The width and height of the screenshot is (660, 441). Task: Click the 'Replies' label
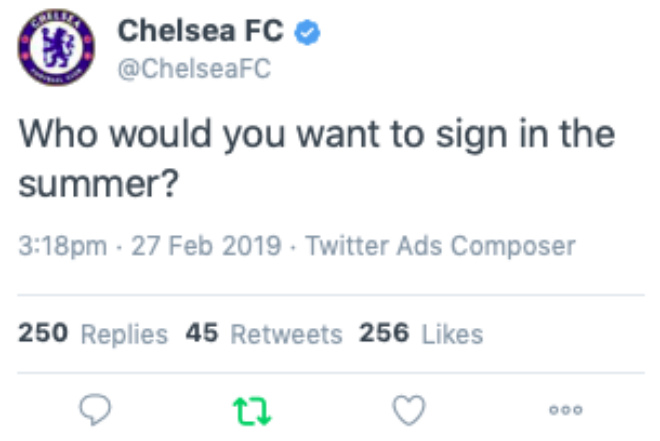point(123,334)
